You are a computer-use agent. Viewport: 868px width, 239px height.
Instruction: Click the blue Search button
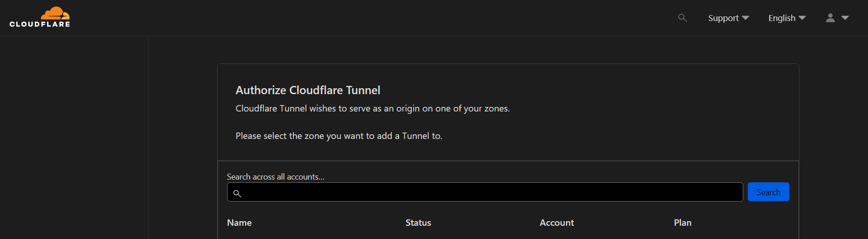pos(768,192)
